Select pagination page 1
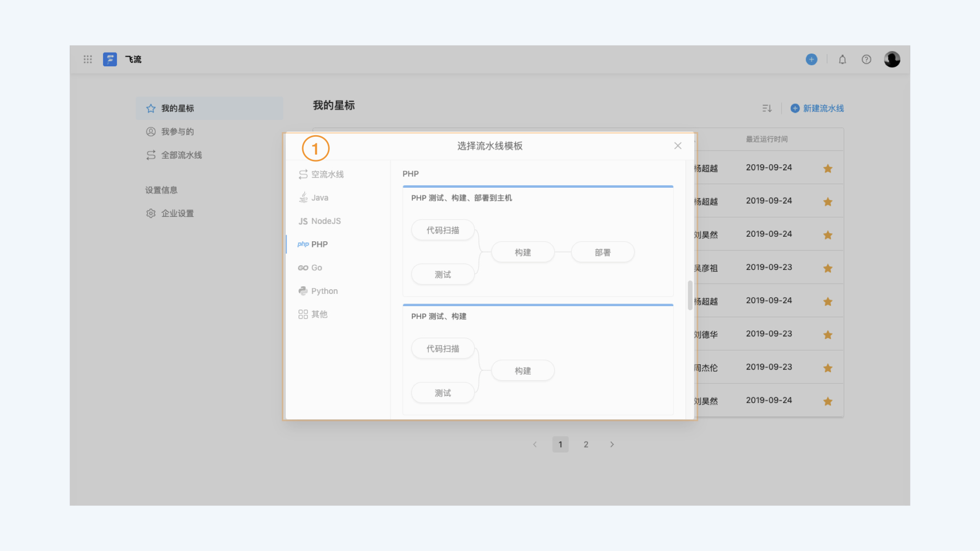Screen dimensions: 980x551 point(560,444)
